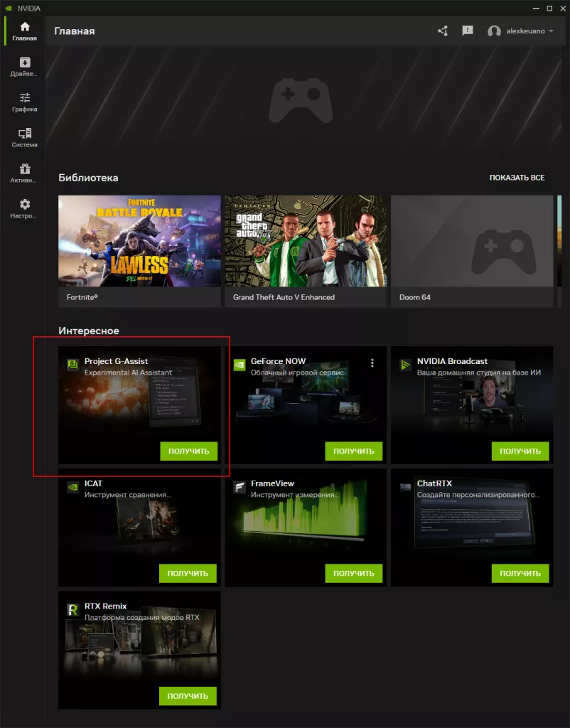
Task: Click the feedback notification icon
Action: [468, 31]
